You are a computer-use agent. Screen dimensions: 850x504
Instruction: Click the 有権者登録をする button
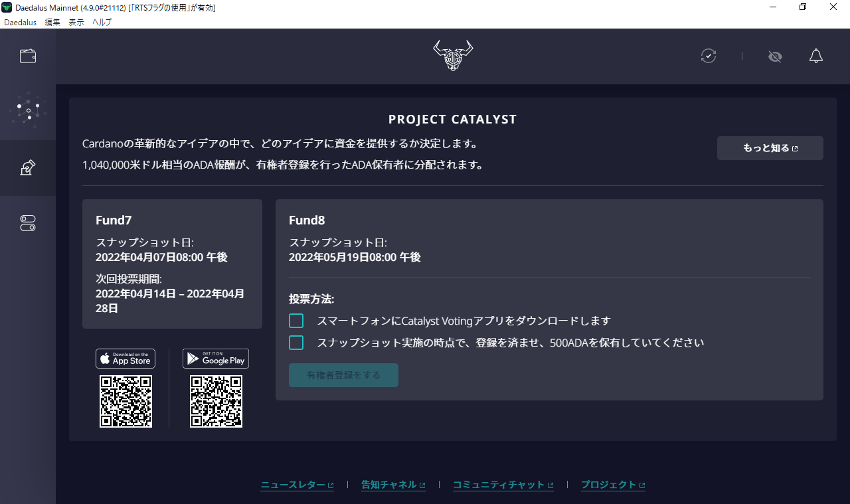343,375
